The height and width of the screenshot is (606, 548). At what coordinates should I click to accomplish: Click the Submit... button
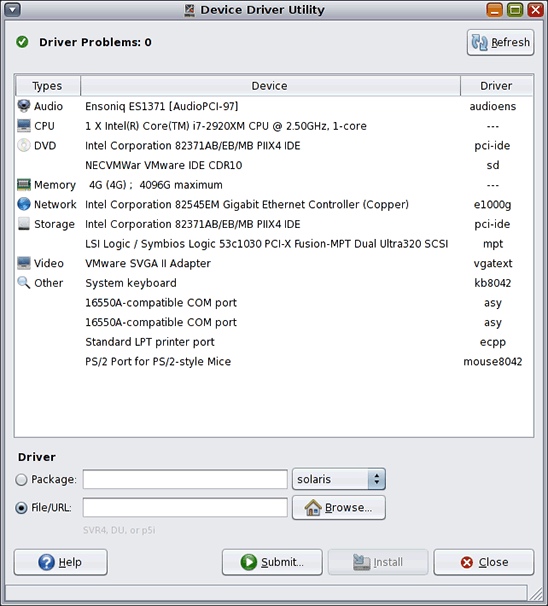[272, 562]
